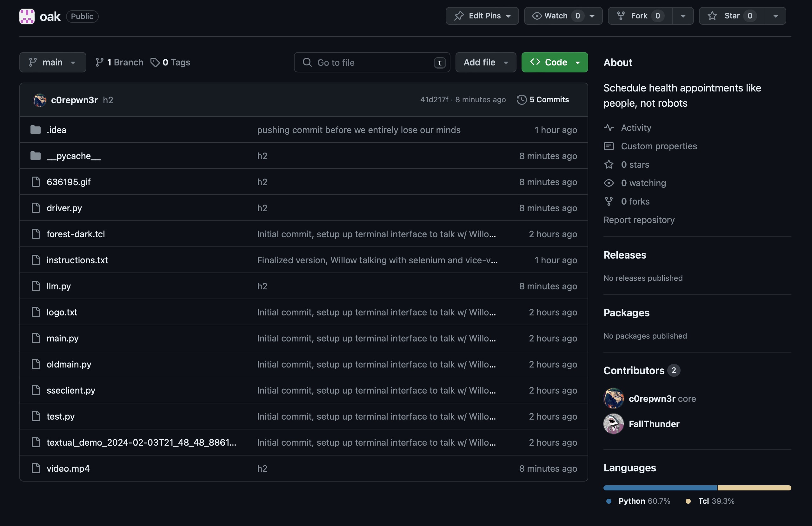Click Report repository link
Viewport: 812px width, 526px height.
point(639,220)
